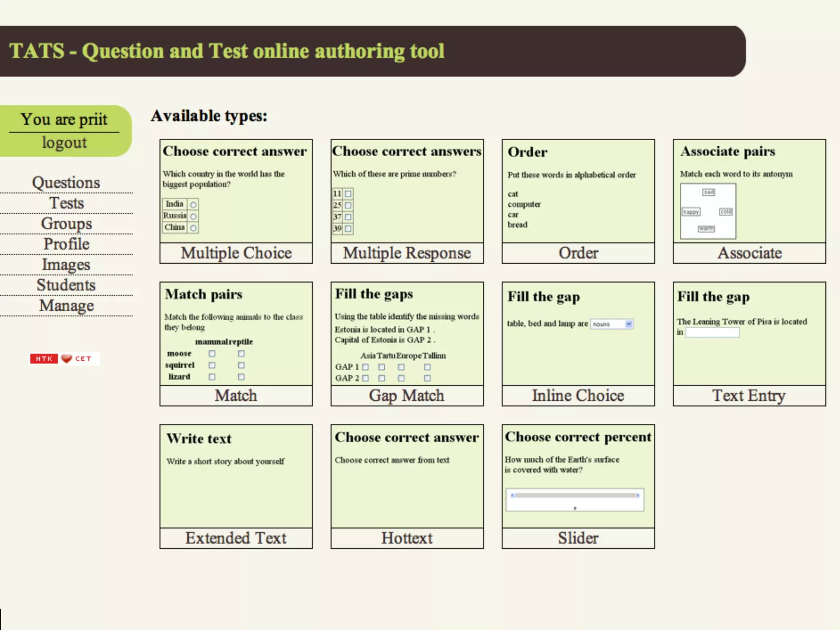
Task: Choose the Extended Text question type
Action: coord(236,538)
